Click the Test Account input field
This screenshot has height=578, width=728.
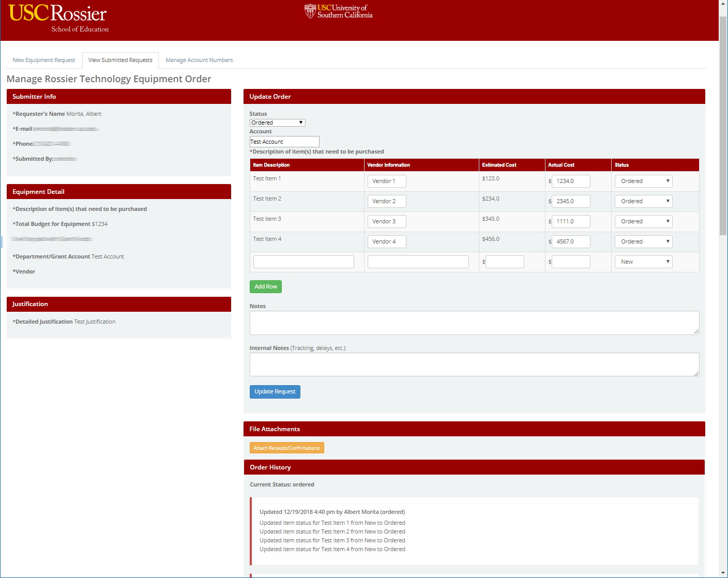(x=284, y=142)
